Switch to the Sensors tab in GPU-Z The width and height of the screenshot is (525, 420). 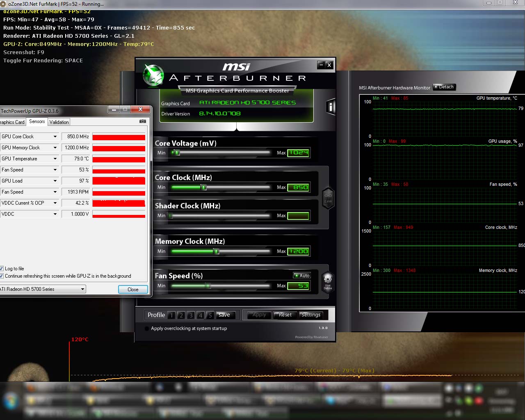pos(37,122)
